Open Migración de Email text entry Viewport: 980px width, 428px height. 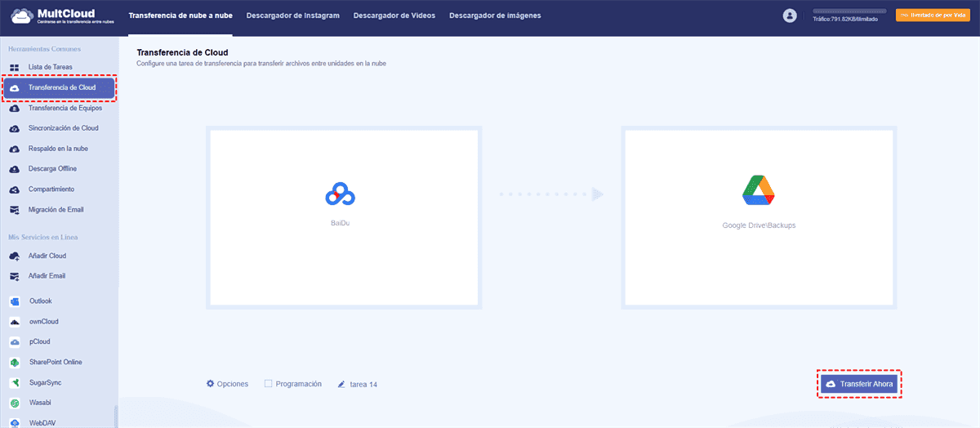(x=56, y=210)
